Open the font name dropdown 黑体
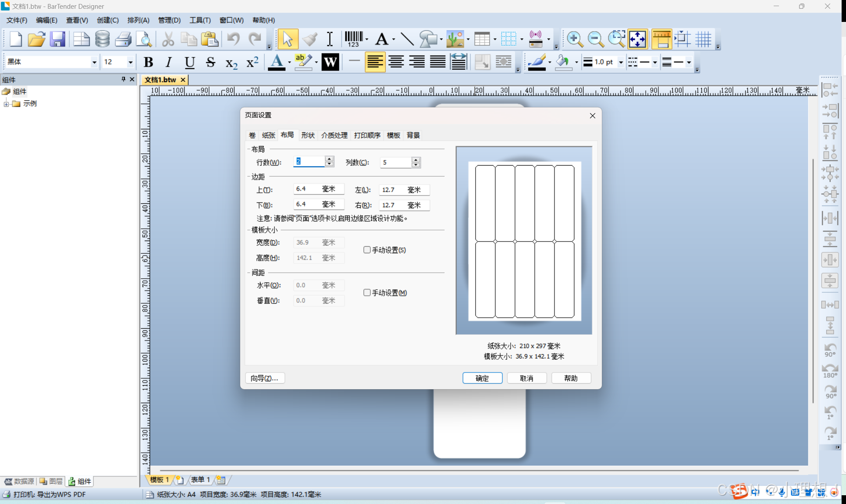 94,62
